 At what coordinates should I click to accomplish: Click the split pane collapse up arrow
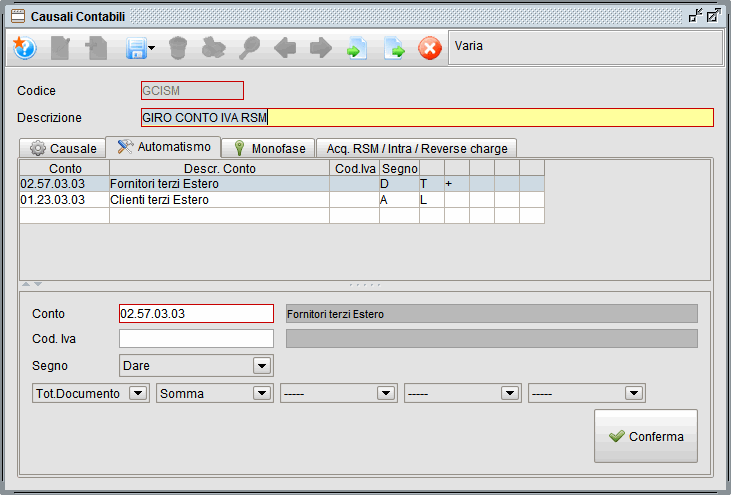tap(26, 284)
